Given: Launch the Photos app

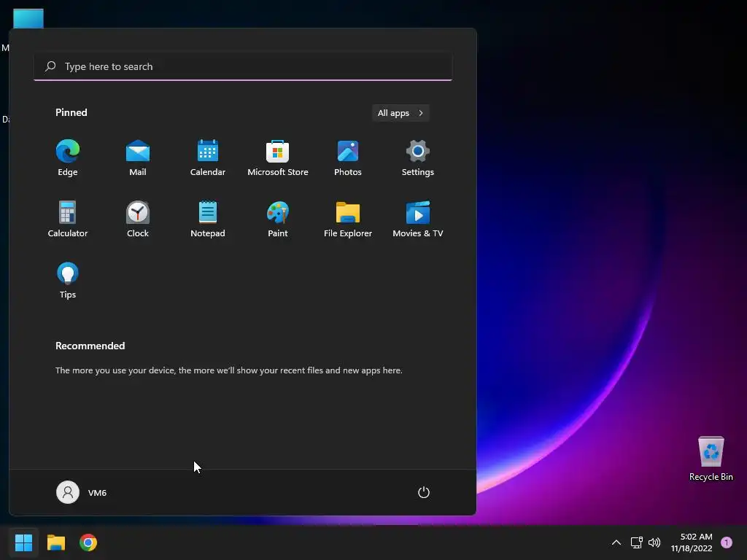Looking at the screenshot, I should 348,157.
